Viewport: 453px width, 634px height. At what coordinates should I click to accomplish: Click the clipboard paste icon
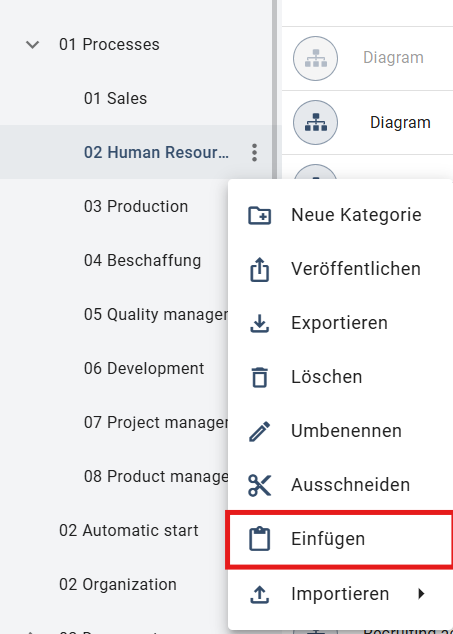259,539
